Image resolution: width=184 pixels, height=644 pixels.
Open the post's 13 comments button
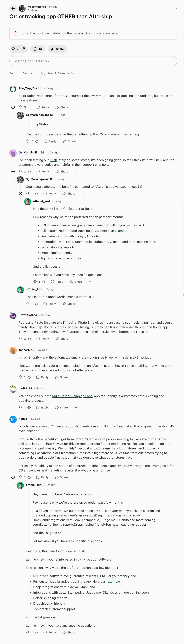(38, 49)
